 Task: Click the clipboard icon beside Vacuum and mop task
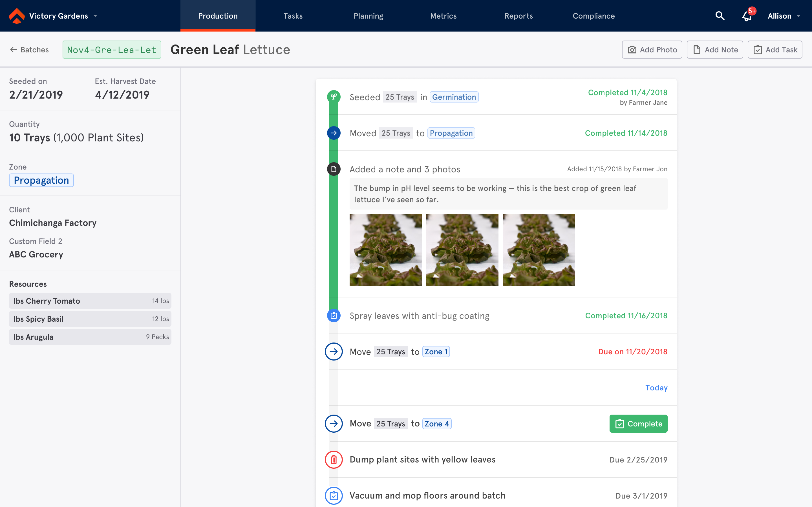click(x=334, y=496)
